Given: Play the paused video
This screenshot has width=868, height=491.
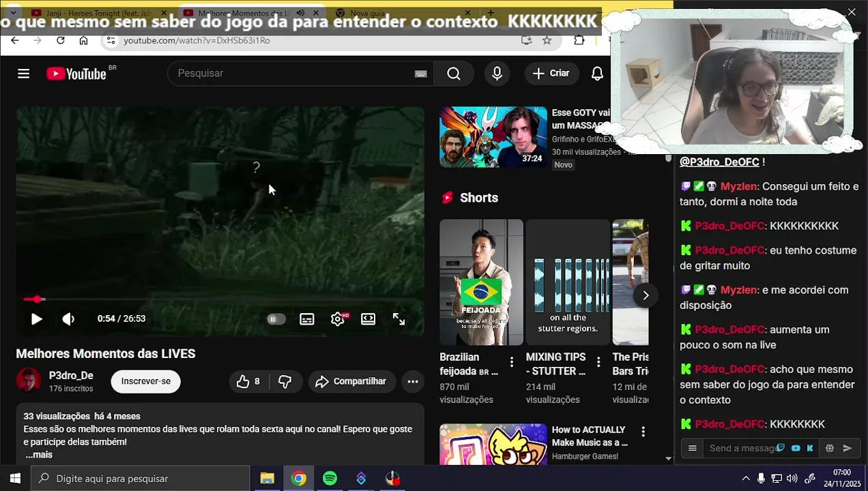Looking at the screenshot, I should click(36, 318).
